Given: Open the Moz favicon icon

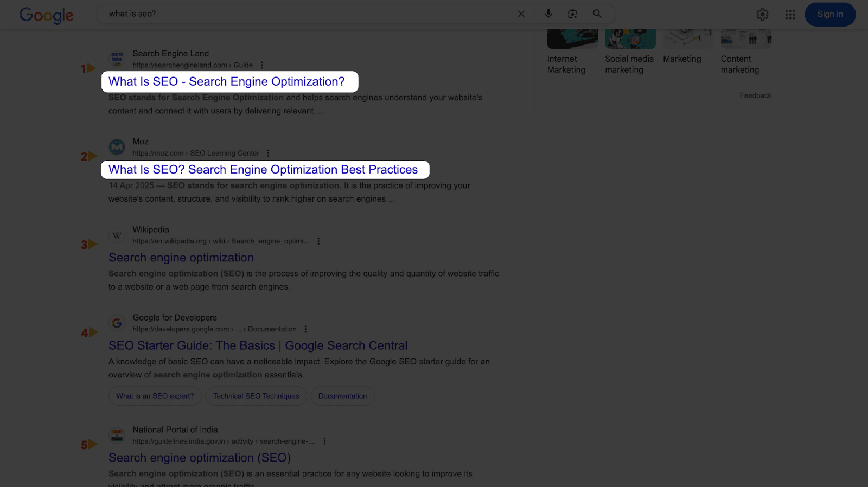Looking at the screenshot, I should click(x=117, y=147).
